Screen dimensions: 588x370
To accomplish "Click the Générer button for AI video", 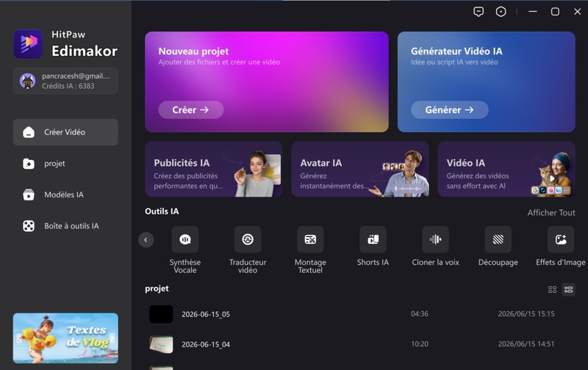I will pos(450,109).
